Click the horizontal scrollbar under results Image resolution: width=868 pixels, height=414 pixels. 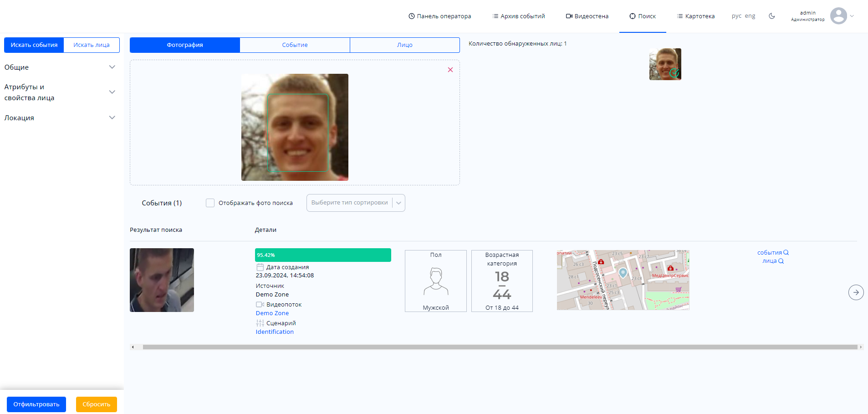[500, 347]
